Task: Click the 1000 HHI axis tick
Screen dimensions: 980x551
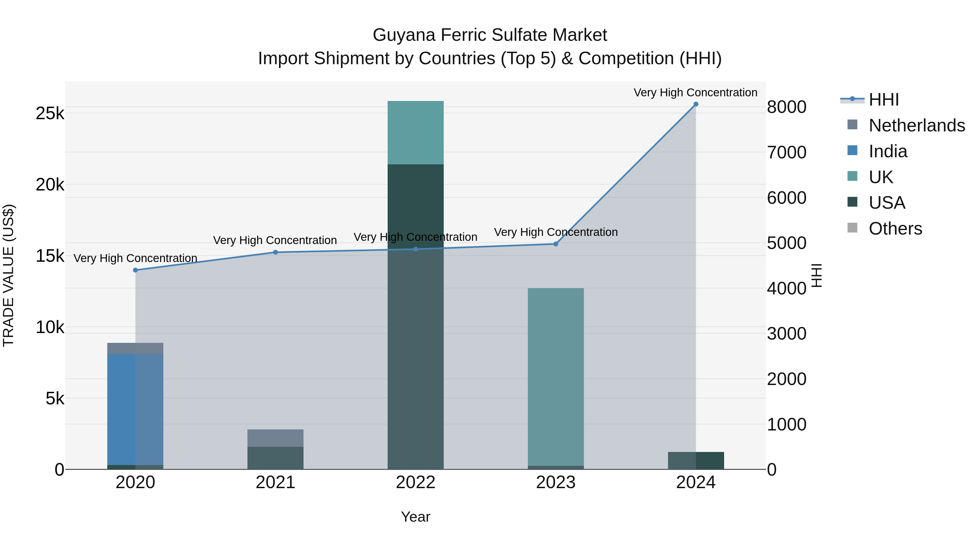Action: pos(787,424)
